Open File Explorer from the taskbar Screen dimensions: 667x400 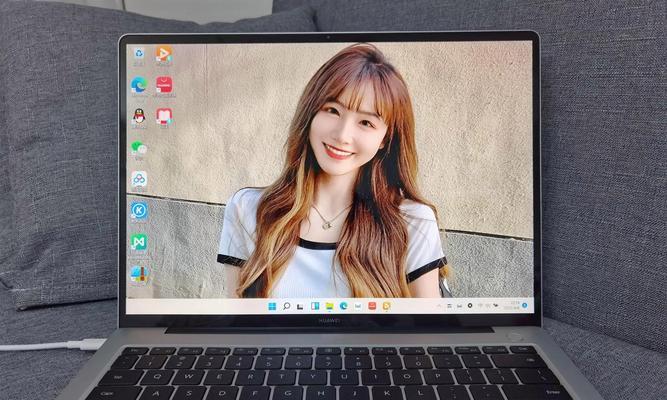point(329,306)
